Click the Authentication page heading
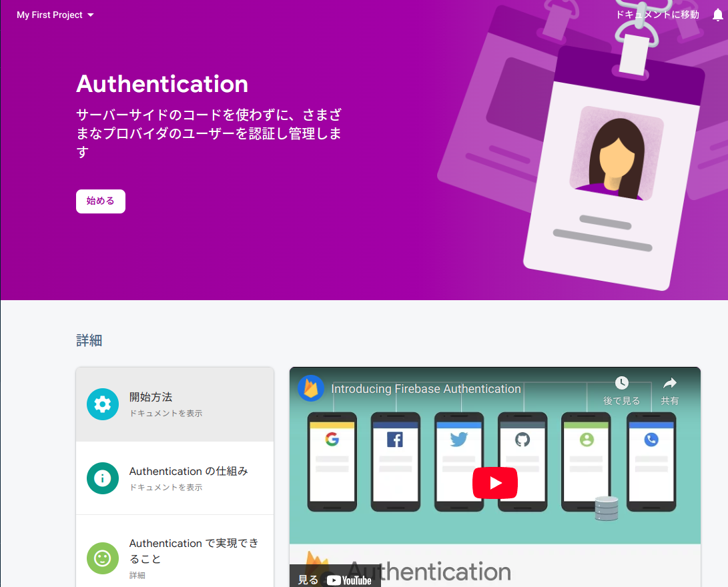This screenshot has width=728, height=587. (162, 84)
